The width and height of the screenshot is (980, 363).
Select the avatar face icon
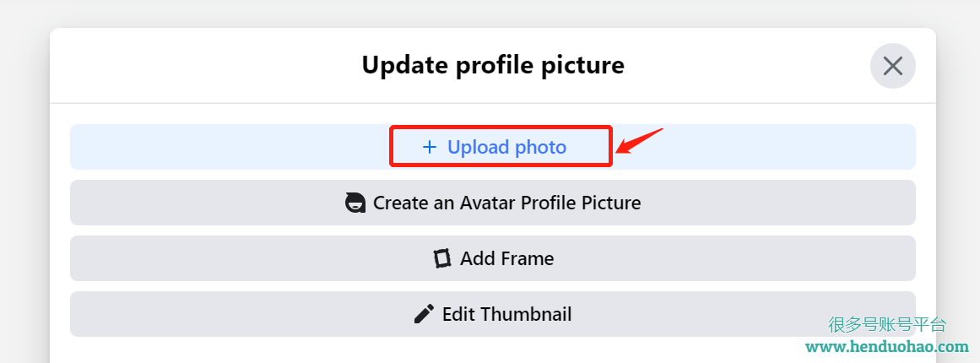(355, 203)
